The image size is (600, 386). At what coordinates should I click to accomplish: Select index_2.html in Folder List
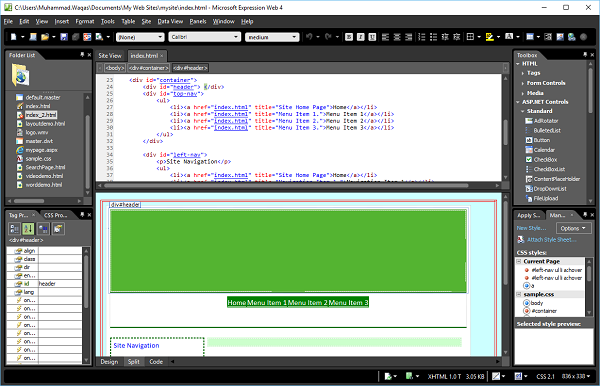click(41, 115)
